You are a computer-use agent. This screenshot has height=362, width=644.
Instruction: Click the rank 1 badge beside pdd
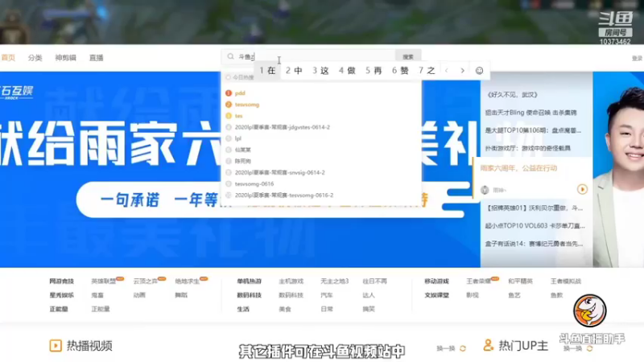point(229,93)
